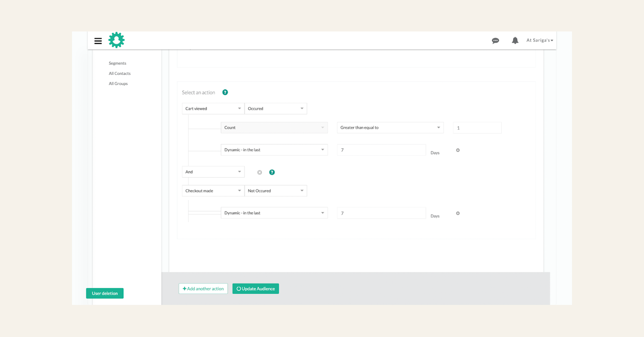Expand the Checkout made dropdown

[213, 191]
